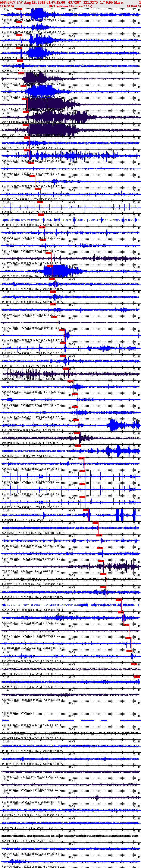Select the CC SWNB BHZ trace label

click(11, 84)
